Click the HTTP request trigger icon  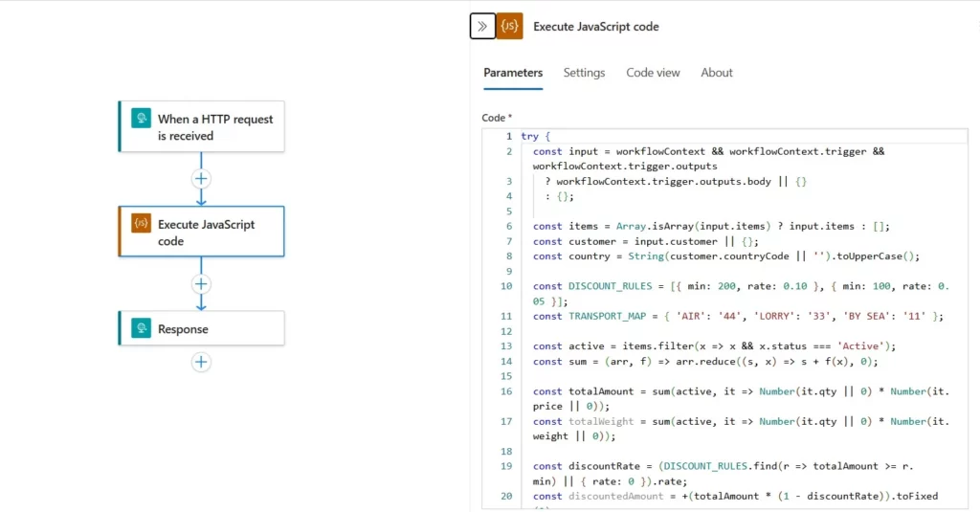tap(142, 118)
